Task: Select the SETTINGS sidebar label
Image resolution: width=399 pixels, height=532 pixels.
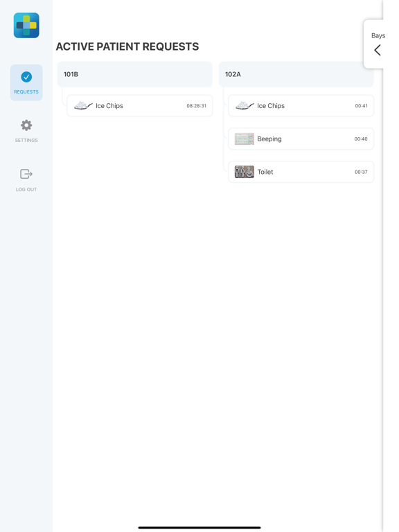Action: pos(26,140)
